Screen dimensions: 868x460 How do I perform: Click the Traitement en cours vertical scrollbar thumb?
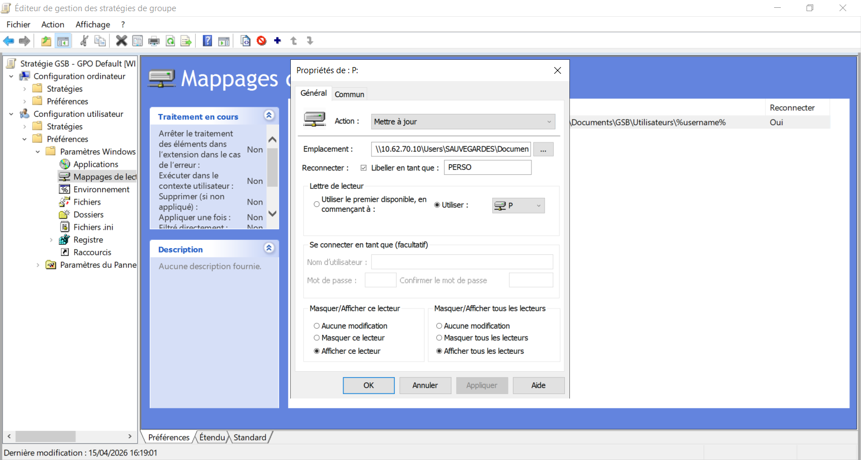272,167
